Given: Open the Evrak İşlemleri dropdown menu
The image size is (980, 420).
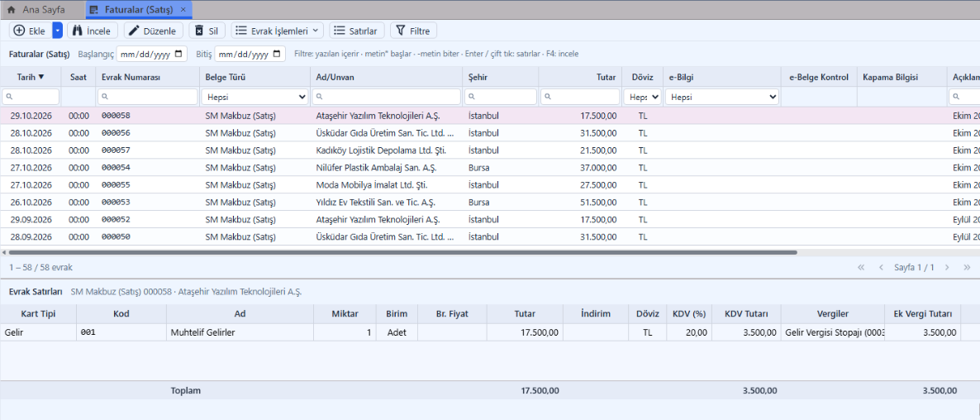Looking at the screenshot, I should (x=277, y=31).
